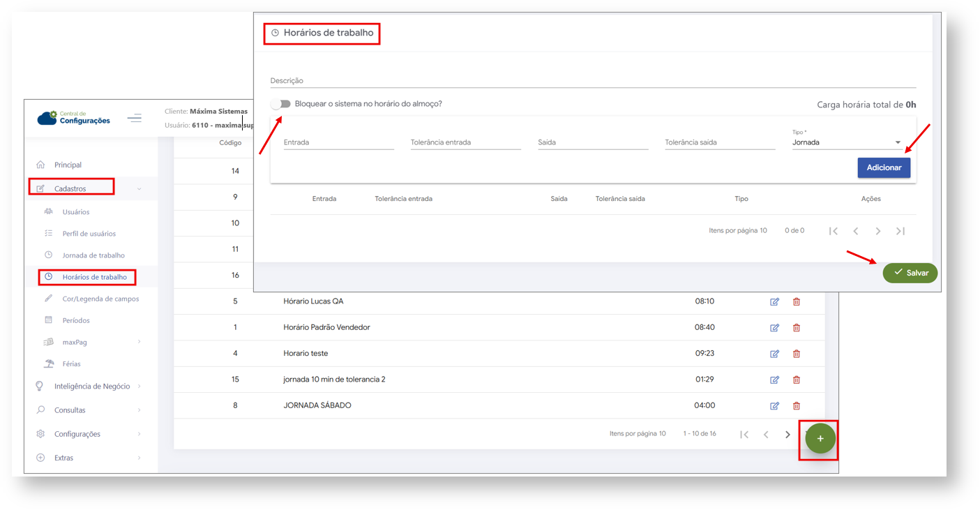
Task: Open Horários de trabalho menu item
Action: click(94, 277)
